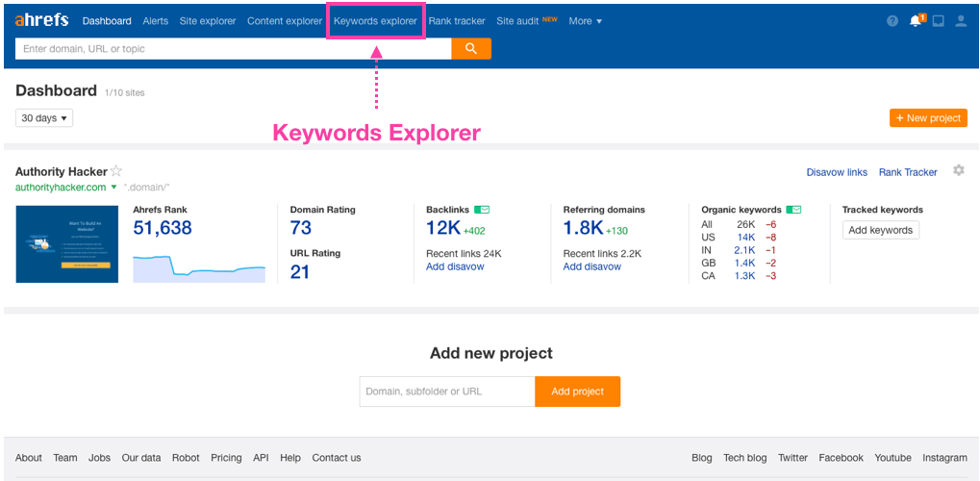Image resolution: width=980 pixels, height=481 pixels.
Task: Open the Our data footer link
Action: click(x=141, y=458)
